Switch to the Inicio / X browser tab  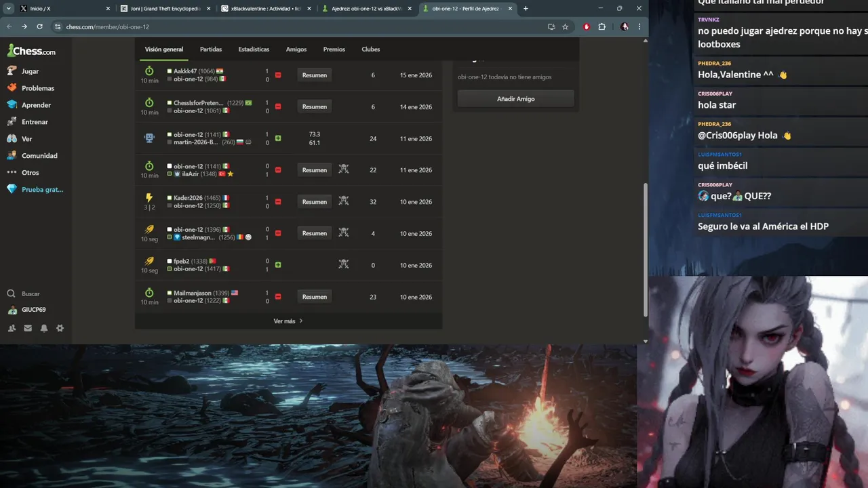64,8
